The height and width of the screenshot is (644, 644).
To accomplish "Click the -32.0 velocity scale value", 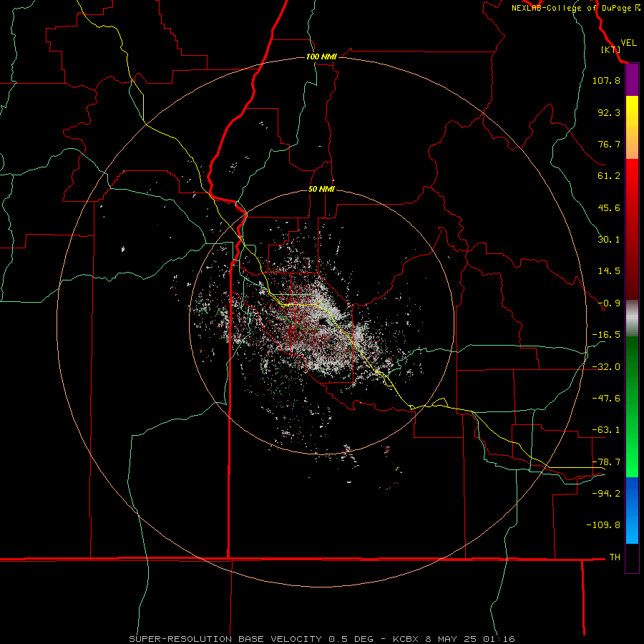I will point(606,367).
